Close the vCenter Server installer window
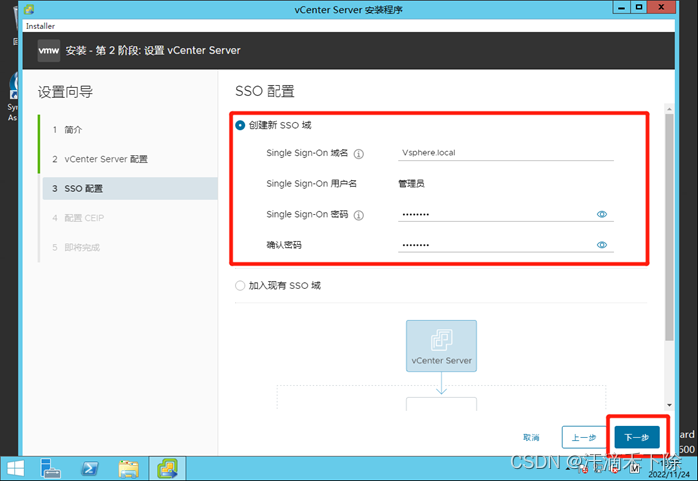 pyautogui.click(x=661, y=8)
